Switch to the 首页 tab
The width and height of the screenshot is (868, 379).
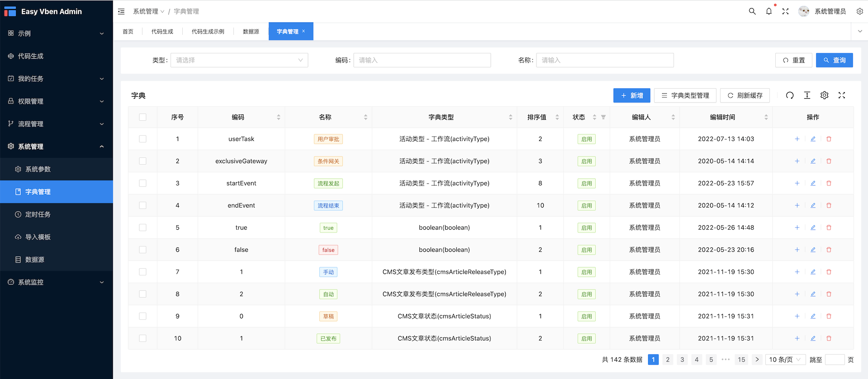128,31
